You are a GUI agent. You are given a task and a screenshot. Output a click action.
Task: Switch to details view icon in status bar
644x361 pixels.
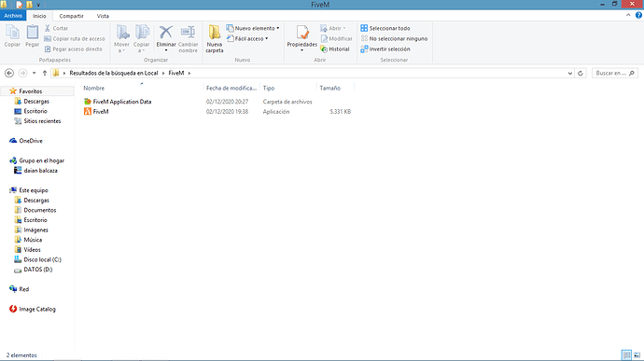626,354
